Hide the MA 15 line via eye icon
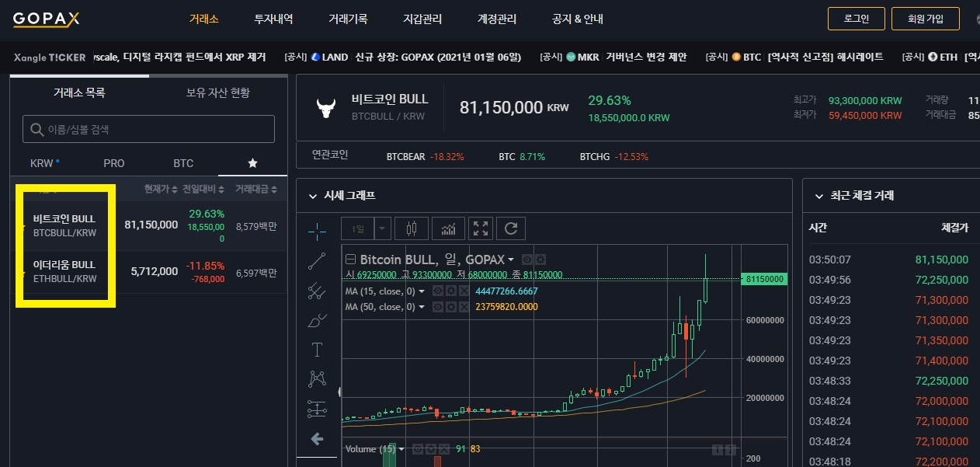This screenshot has height=467, width=980. coord(436,291)
